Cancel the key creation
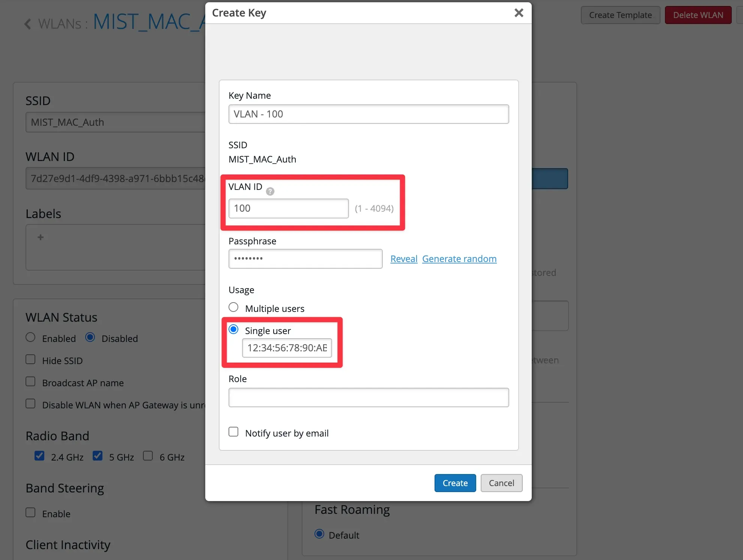 (x=501, y=483)
